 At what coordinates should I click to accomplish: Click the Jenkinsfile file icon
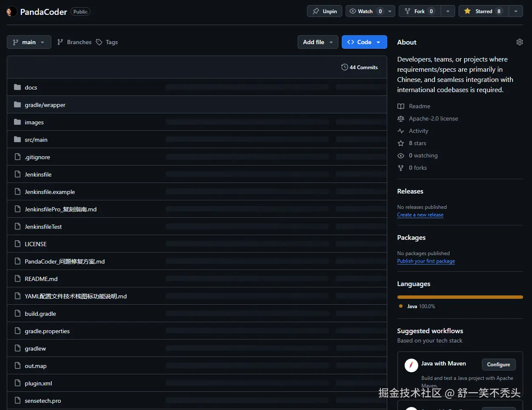(17, 174)
